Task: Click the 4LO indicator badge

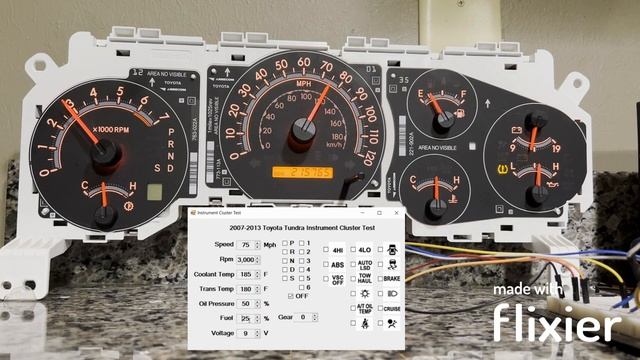Action: (364, 249)
